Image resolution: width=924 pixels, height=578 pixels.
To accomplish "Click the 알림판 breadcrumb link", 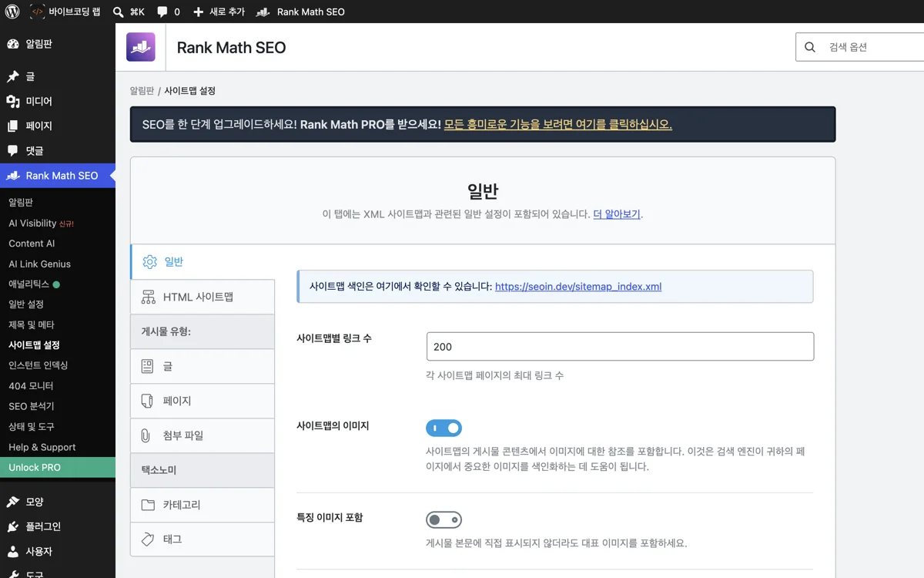I will [x=142, y=91].
